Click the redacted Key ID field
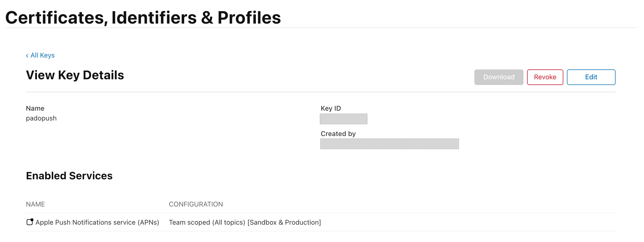The width and height of the screenshot is (644, 242). click(343, 119)
